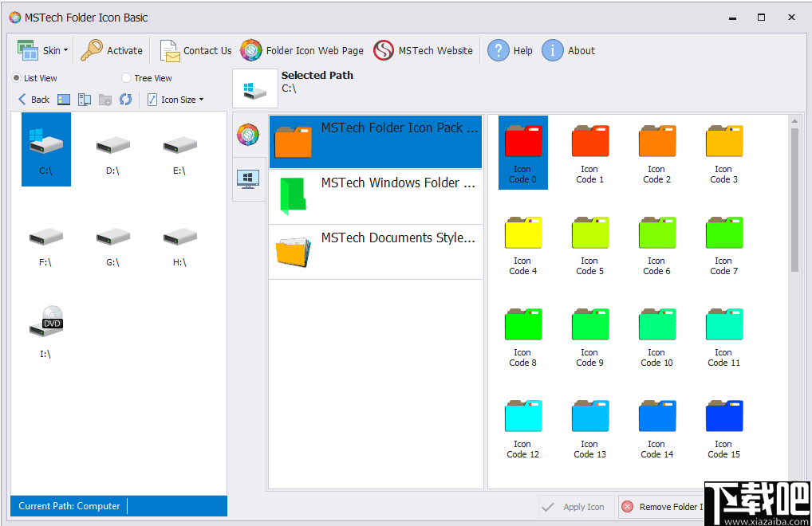Pick amber folder Icon Code 3
812x526 pixels.
(724, 152)
